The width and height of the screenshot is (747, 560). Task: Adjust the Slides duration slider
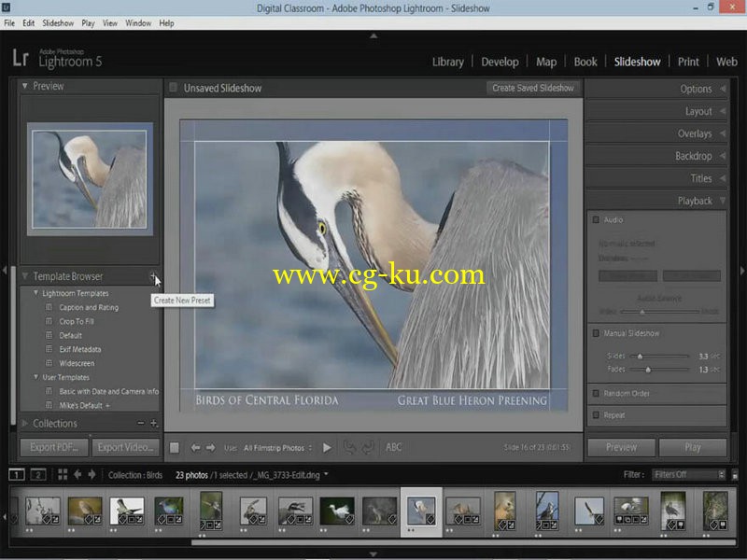pyautogui.click(x=641, y=357)
